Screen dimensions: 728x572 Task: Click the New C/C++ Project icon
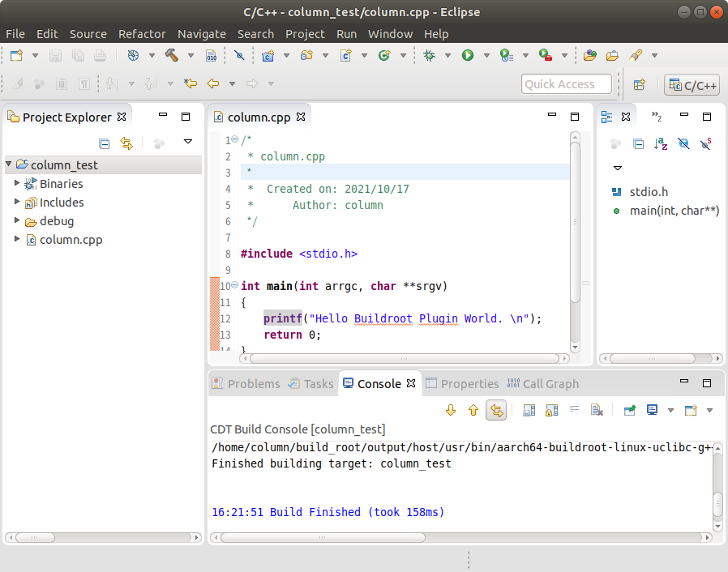[x=268, y=56]
